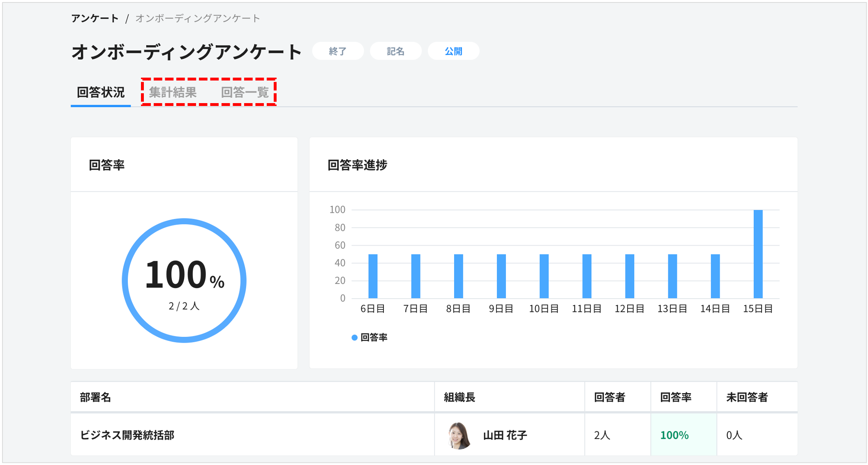Switch to the 集計結果 tab

[173, 92]
